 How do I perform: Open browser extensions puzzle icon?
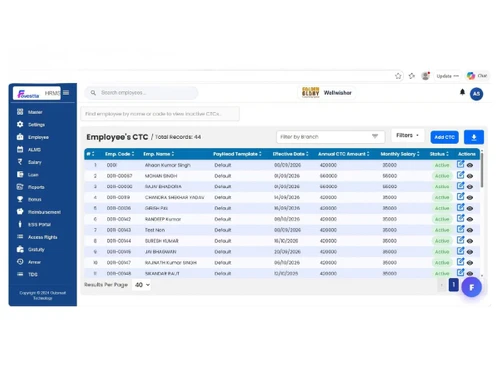[x=412, y=76]
